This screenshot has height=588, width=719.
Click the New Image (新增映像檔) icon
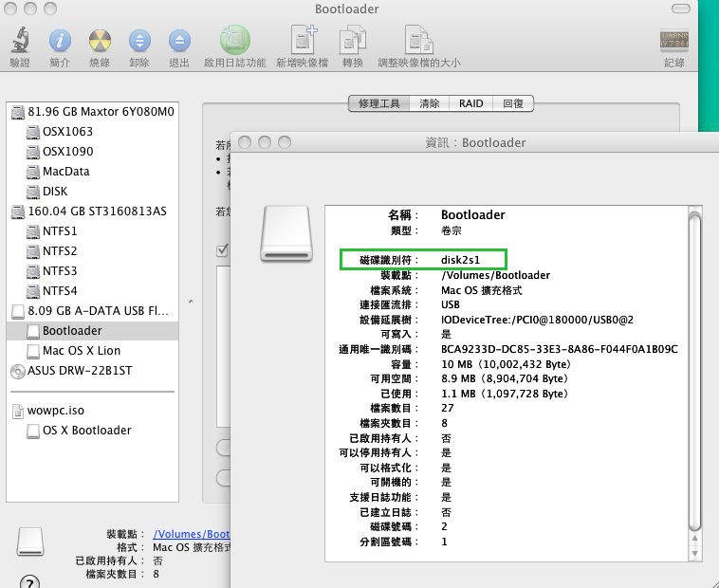[303, 40]
